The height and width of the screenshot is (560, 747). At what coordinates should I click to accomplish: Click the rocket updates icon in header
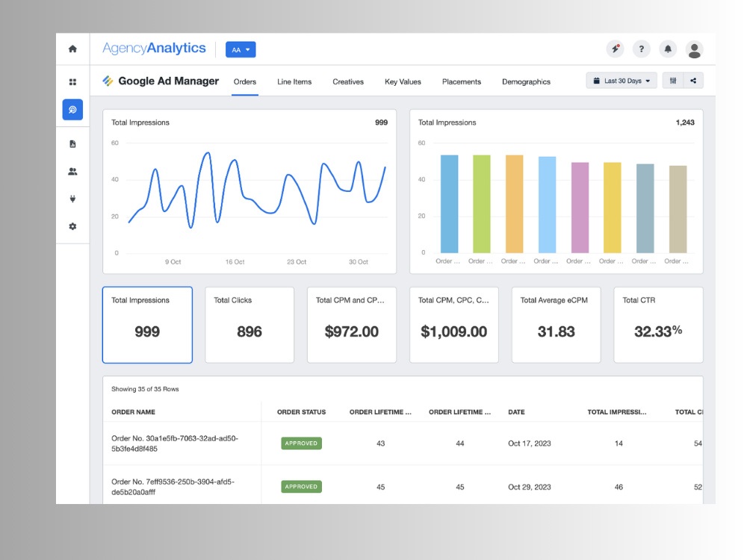[x=615, y=49]
